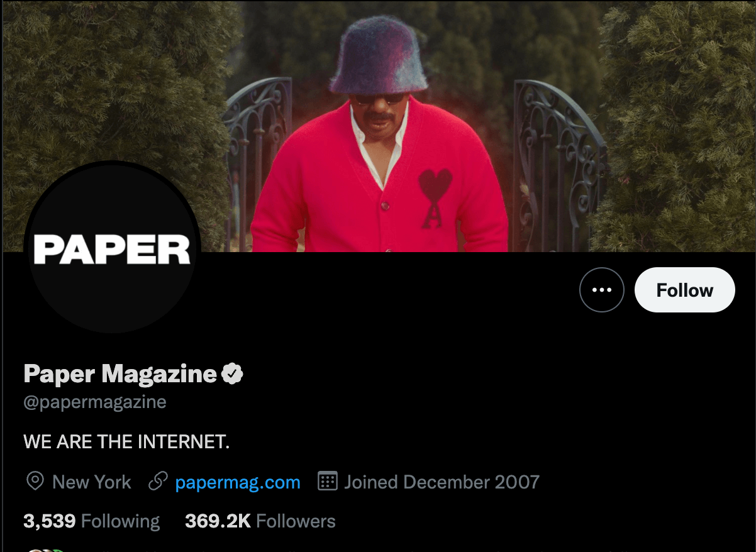This screenshot has height=552, width=756.
Task: Click the verified badge next to Paper Magazine
Action: click(x=232, y=374)
